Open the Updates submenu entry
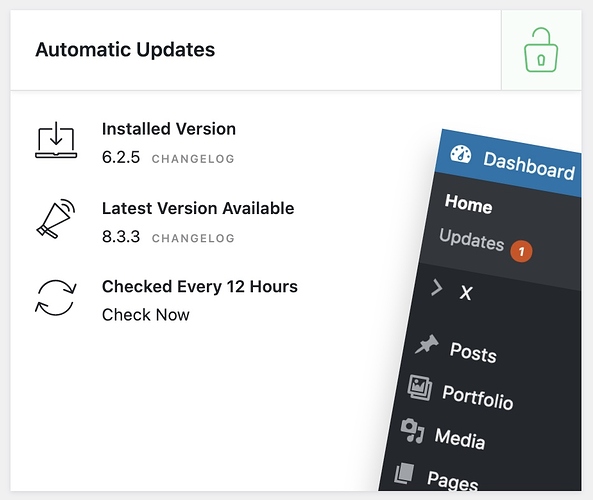The image size is (593, 500). (472, 239)
